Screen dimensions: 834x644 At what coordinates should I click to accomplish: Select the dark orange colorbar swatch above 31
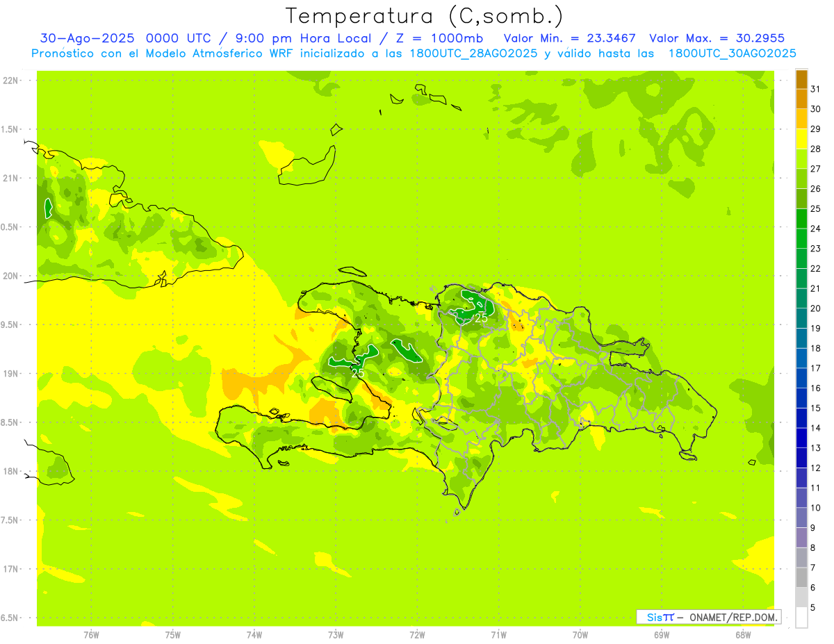pos(801,79)
